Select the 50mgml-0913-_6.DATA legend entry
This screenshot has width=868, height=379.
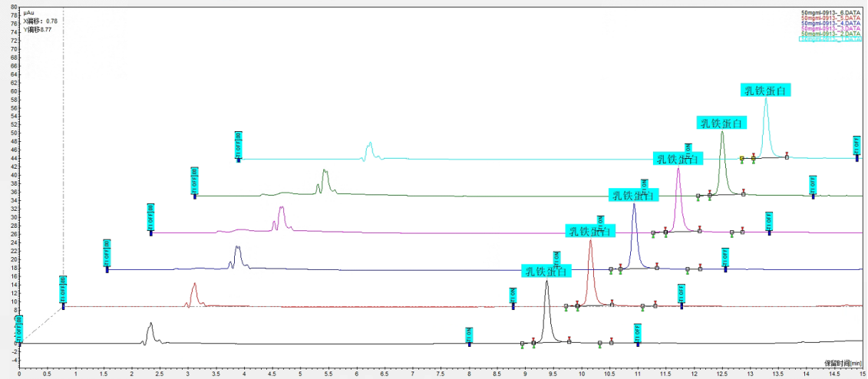[831, 12]
